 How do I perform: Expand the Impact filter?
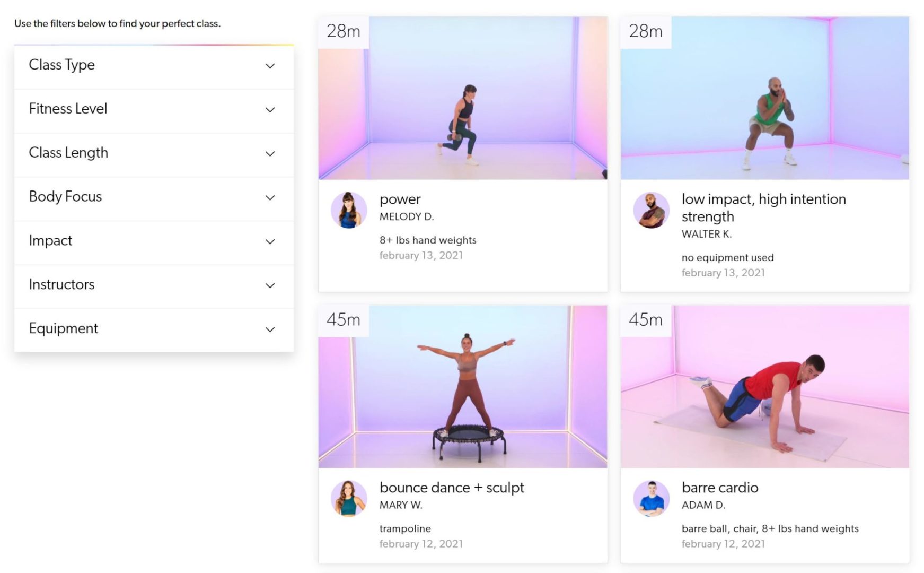coord(154,241)
